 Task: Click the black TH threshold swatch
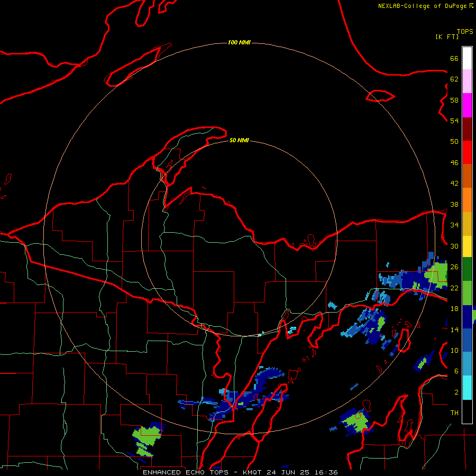[467, 411]
